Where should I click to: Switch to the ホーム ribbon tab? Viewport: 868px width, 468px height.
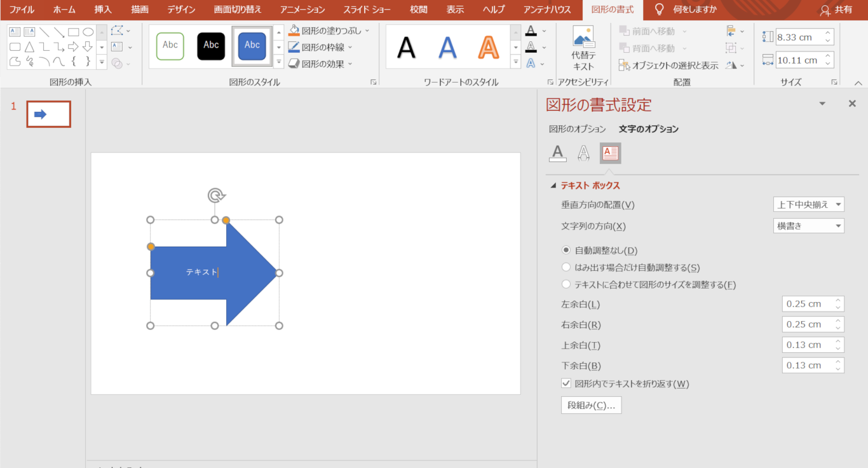click(64, 10)
